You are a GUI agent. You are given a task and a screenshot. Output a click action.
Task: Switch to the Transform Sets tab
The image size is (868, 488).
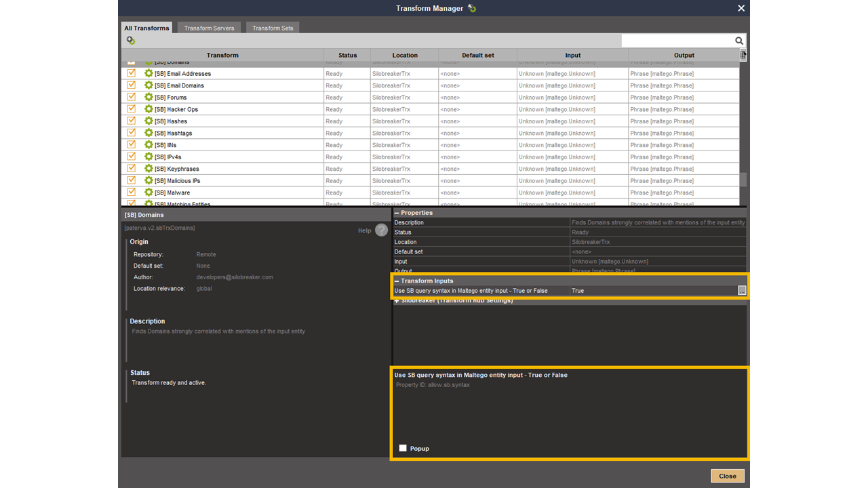pos(273,28)
